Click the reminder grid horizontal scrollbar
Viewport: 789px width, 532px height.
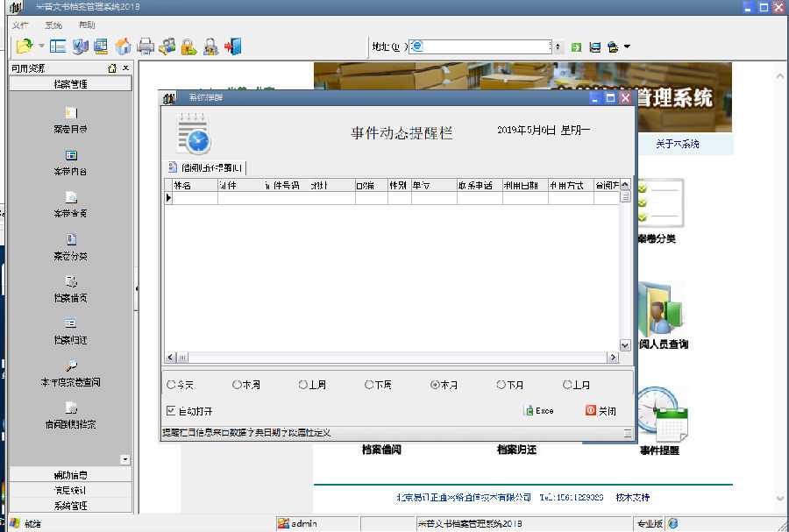point(392,358)
